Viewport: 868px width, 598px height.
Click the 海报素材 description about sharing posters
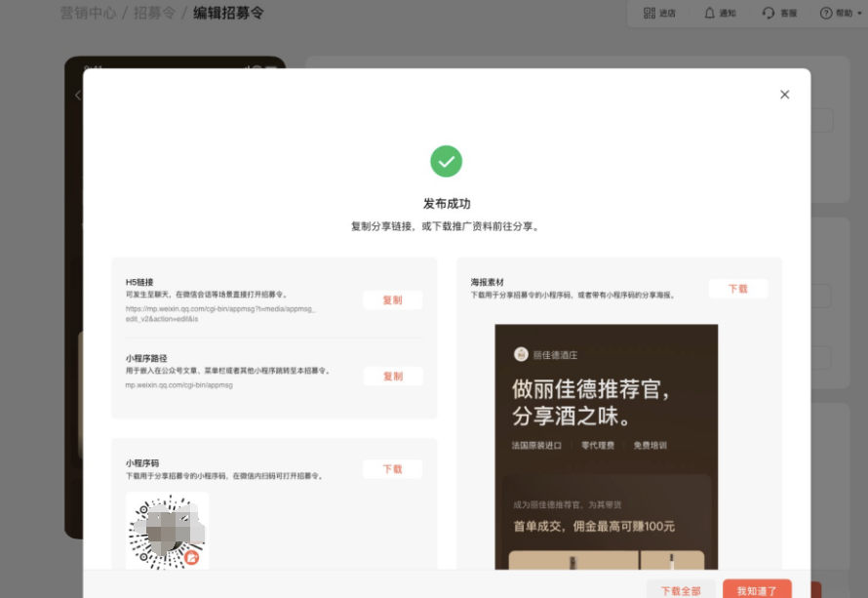[x=573, y=296]
